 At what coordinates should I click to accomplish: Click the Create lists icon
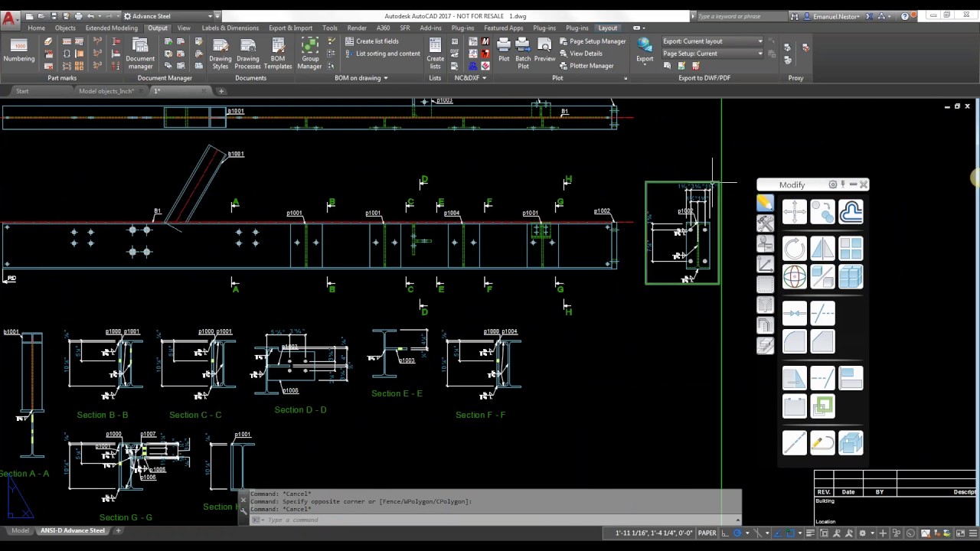435,54
